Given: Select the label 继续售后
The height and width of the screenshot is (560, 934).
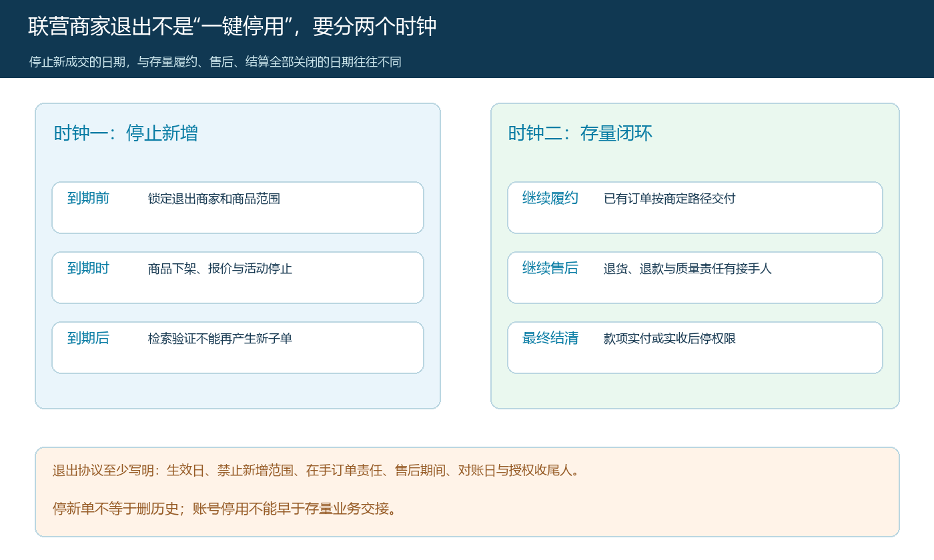Looking at the screenshot, I should (550, 268).
